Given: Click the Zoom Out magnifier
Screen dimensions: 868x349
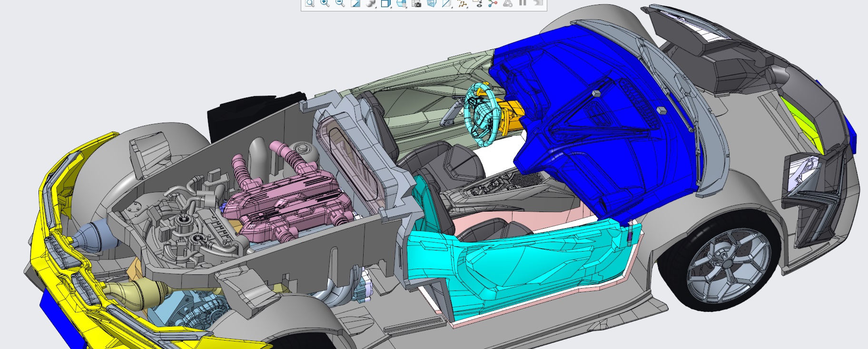Looking at the screenshot, I should coord(340,3).
